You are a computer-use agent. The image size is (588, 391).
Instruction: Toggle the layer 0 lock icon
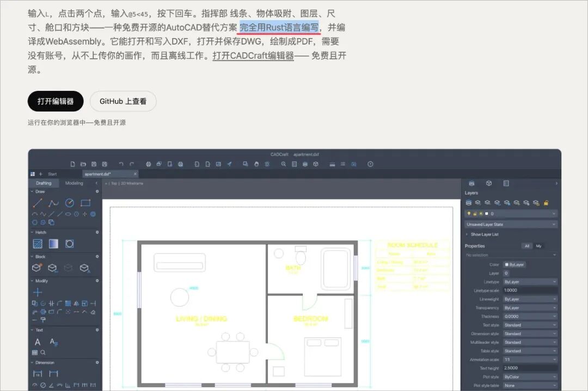click(475, 214)
